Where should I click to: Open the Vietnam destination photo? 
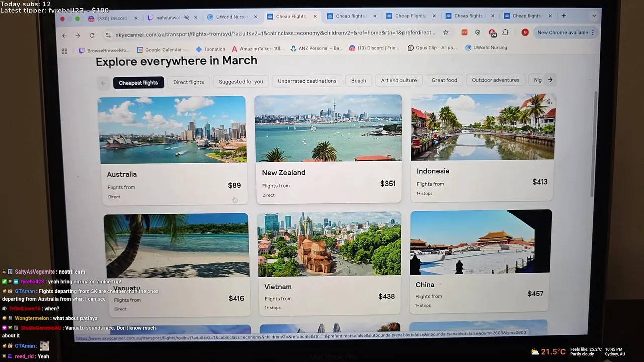pyautogui.click(x=330, y=244)
